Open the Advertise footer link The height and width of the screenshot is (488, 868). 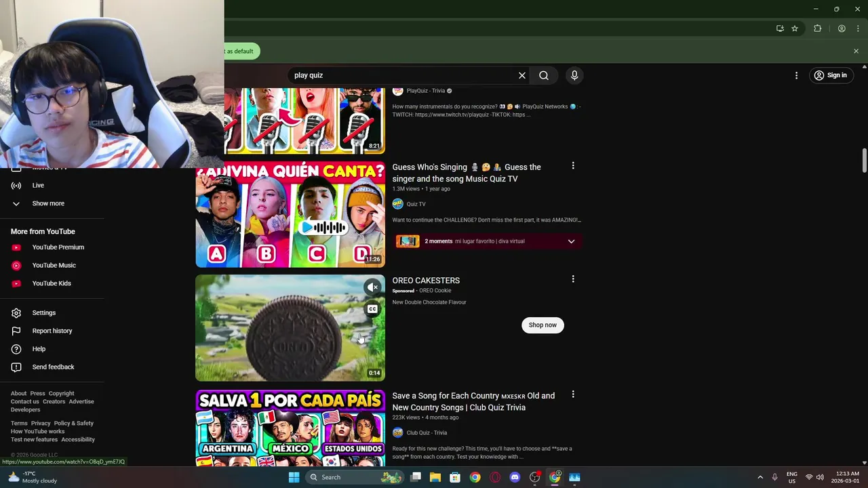[x=81, y=401]
